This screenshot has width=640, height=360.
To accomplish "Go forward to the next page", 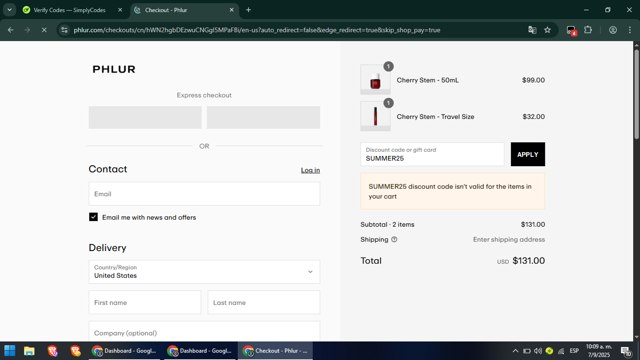I will coord(27,30).
